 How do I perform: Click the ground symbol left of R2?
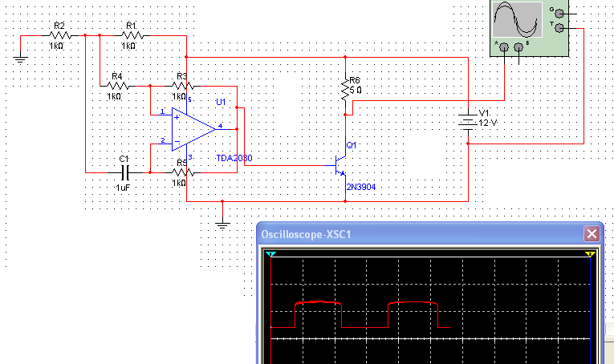point(20,58)
